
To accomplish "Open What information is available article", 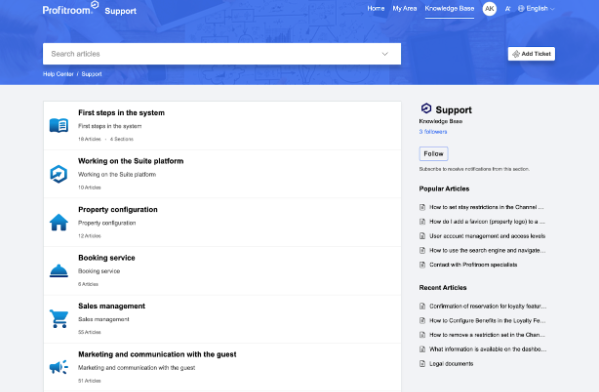I will [x=487, y=349].
